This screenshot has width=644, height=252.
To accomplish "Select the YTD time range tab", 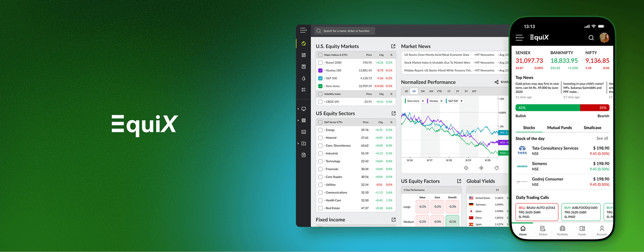I will pyautogui.click(x=440, y=91).
